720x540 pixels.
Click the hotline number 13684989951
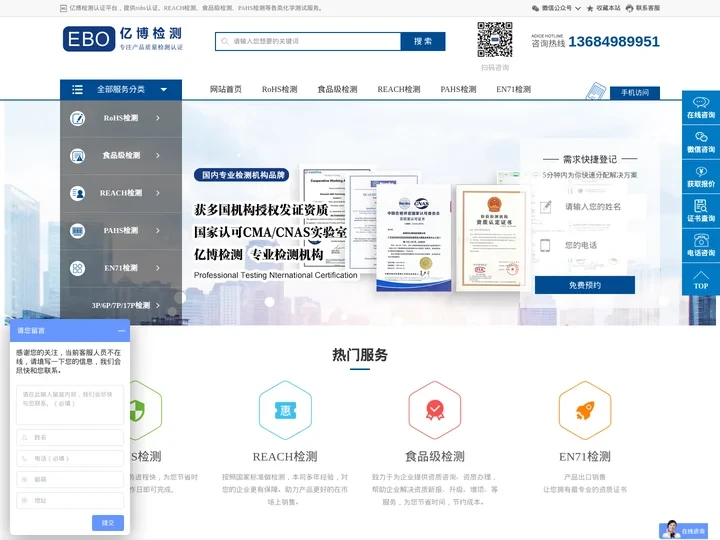[x=614, y=42]
